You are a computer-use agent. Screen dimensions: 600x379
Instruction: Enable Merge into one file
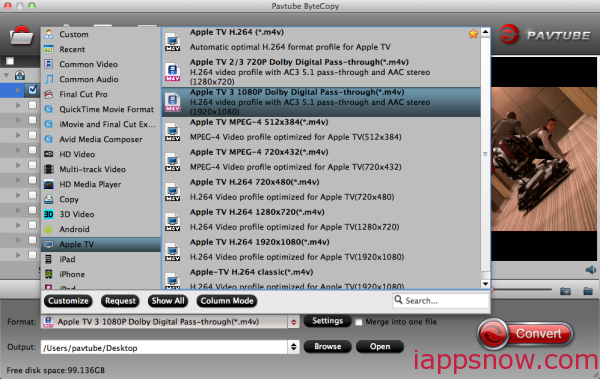click(359, 322)
